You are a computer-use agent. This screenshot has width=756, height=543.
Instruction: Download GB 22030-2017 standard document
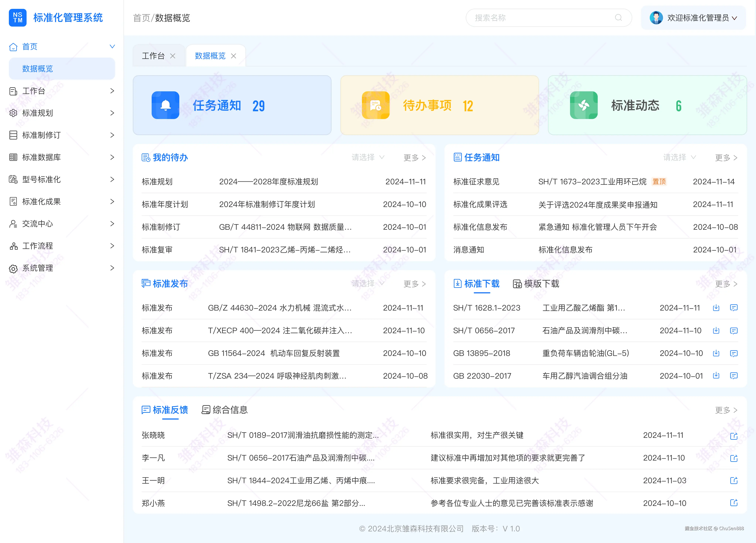716,376
